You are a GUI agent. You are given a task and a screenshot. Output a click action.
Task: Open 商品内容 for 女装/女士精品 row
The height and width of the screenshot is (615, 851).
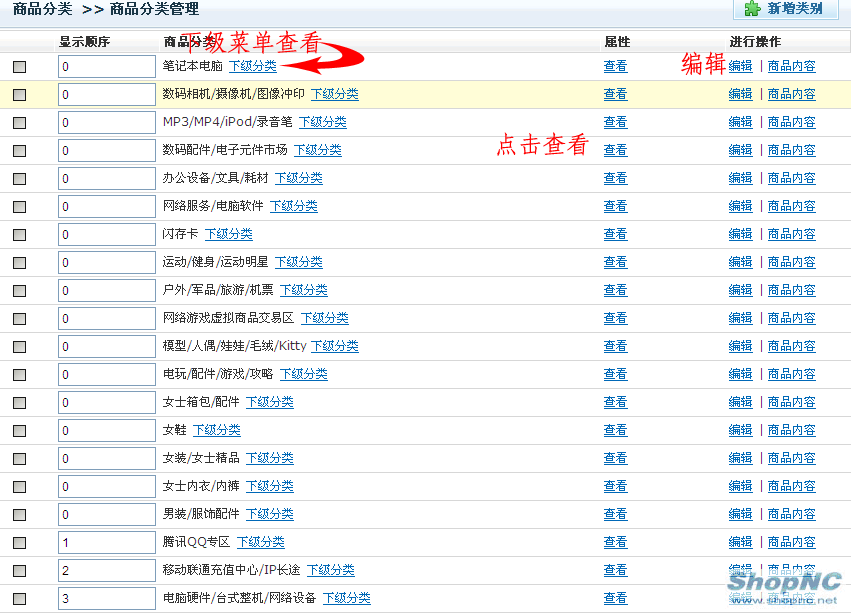[792, 458]
